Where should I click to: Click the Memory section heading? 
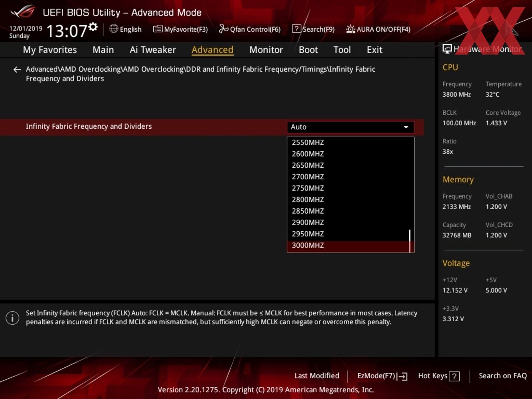point(458,180)
